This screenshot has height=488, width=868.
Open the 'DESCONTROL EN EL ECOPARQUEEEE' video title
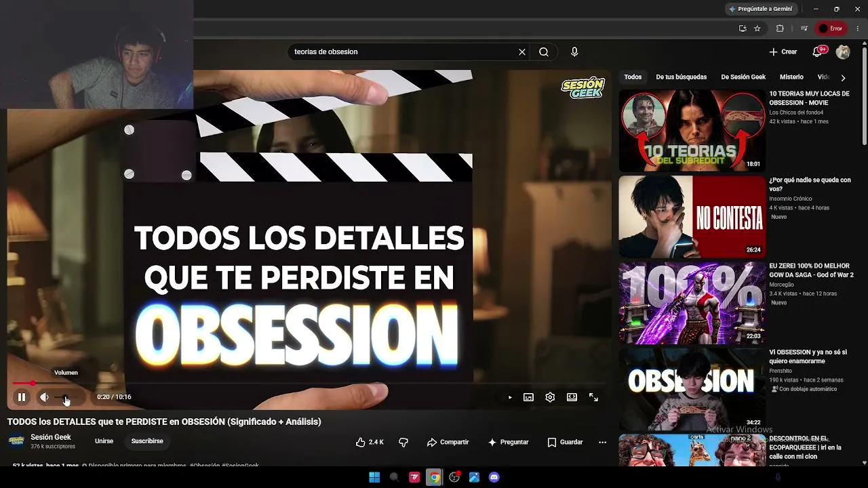point(805,447)
